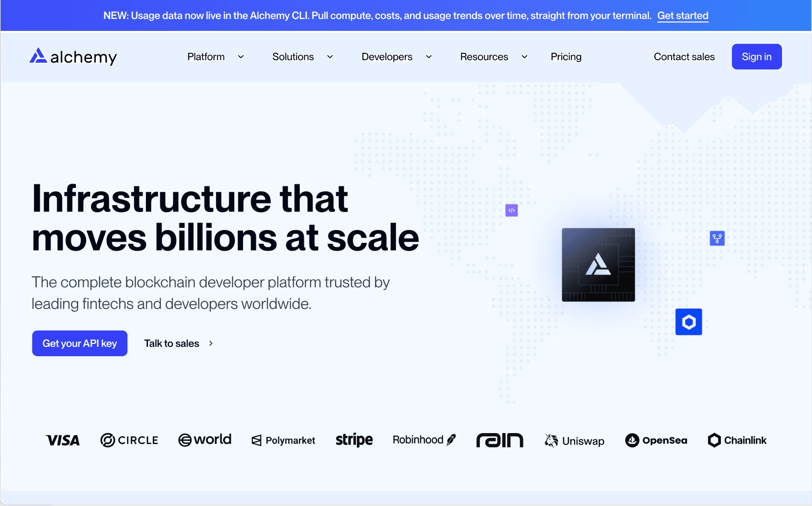Open the Solutions menu
812x506 pixels.
[293, 57]
